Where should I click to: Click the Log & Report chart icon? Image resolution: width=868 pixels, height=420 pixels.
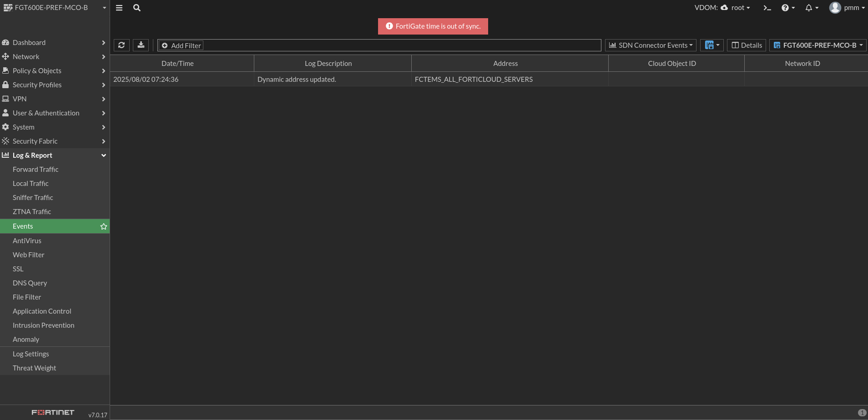click(x=5, y=155)
